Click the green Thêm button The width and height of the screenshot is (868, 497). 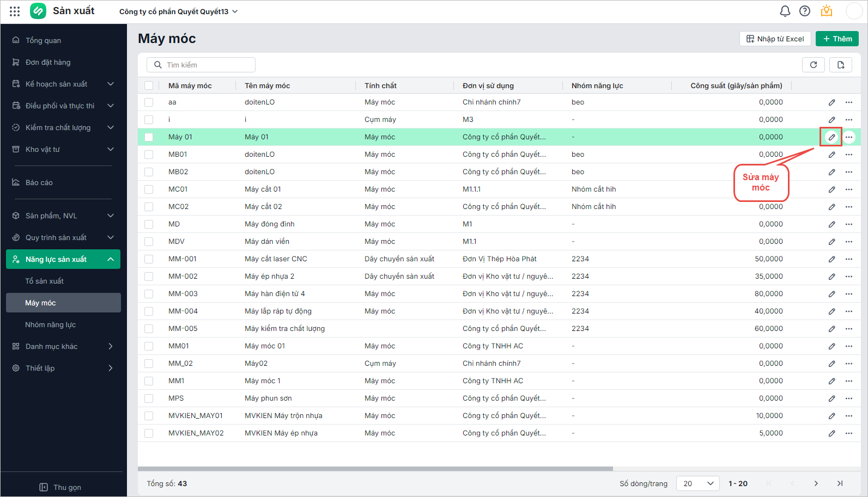pos(837,39)
